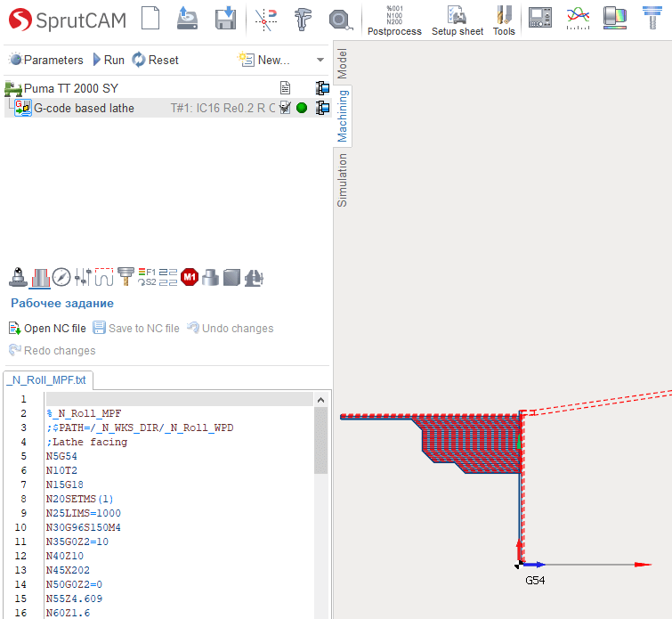Screen dimensions: 672x619
Task: Select the caliper measurement tool
Action: tap(303, 20)
